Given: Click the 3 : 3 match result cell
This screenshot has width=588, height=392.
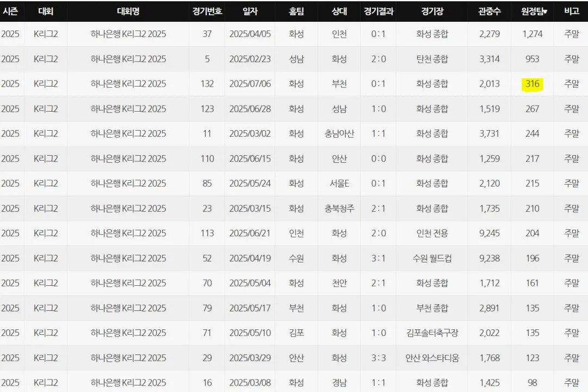Looking at the screenshot, I should click(378, 358).
